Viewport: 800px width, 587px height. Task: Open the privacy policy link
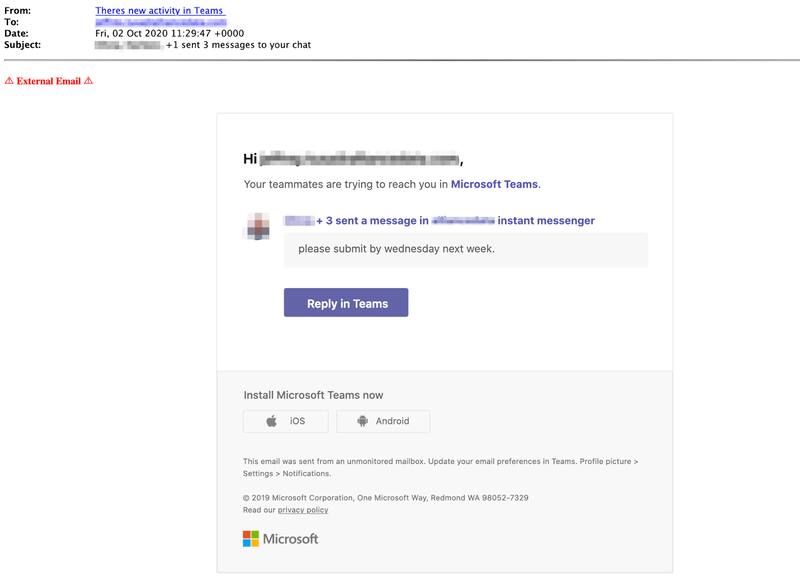(x=302, y=510)
